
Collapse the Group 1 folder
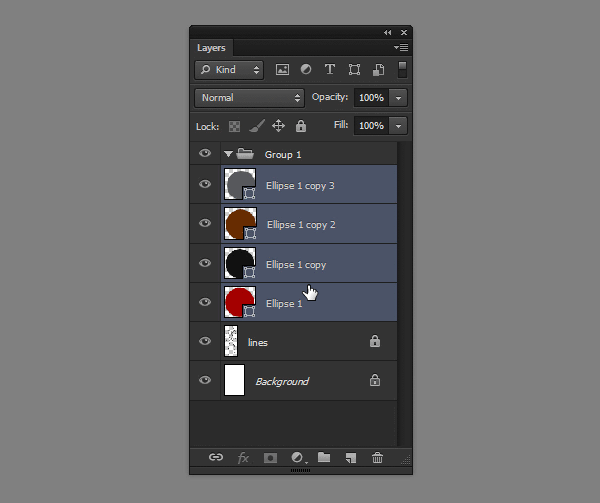coord(228,154)
